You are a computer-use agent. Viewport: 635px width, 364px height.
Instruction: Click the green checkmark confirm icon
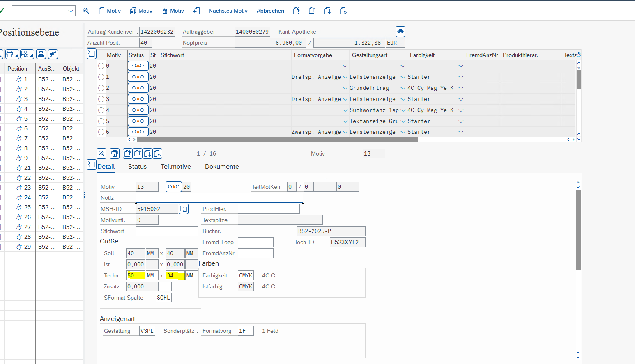[2, 11]
